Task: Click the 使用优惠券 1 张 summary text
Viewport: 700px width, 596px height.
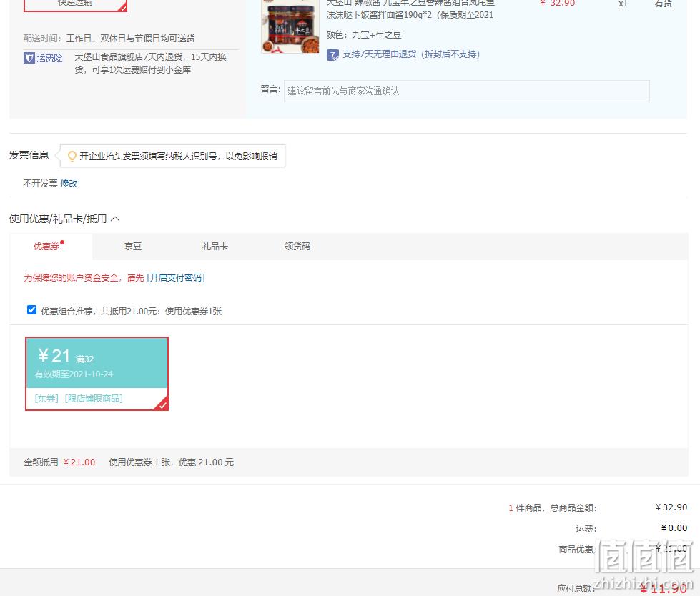Action: point(172,462)
